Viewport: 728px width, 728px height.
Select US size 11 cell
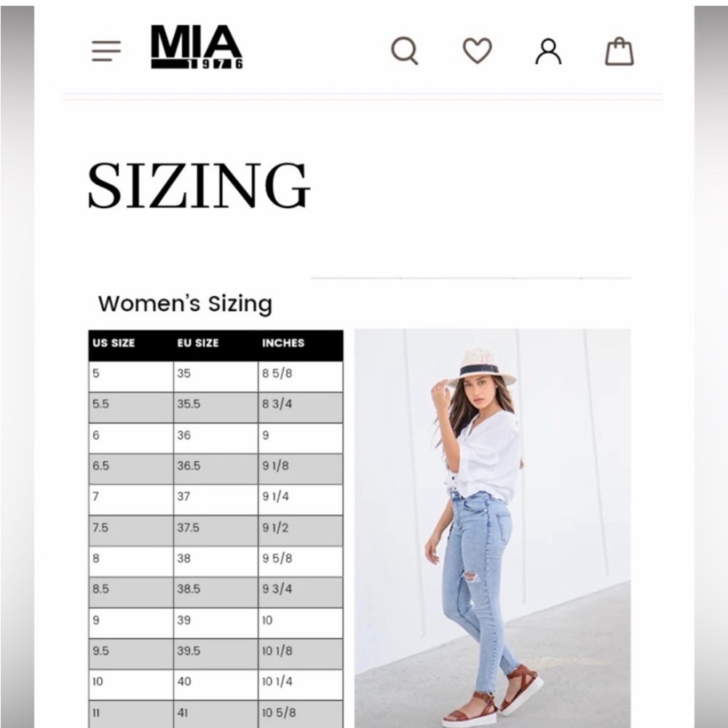131,713
